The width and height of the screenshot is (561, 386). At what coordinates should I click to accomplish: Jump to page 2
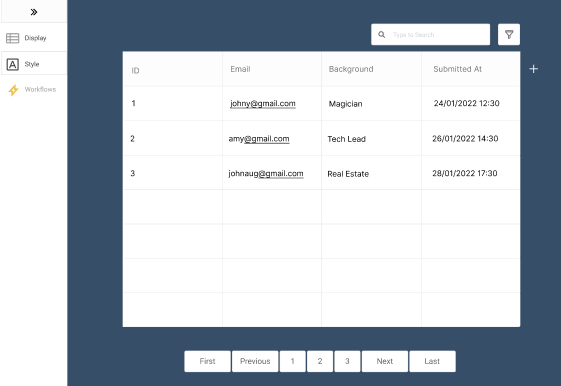[320, 361]
